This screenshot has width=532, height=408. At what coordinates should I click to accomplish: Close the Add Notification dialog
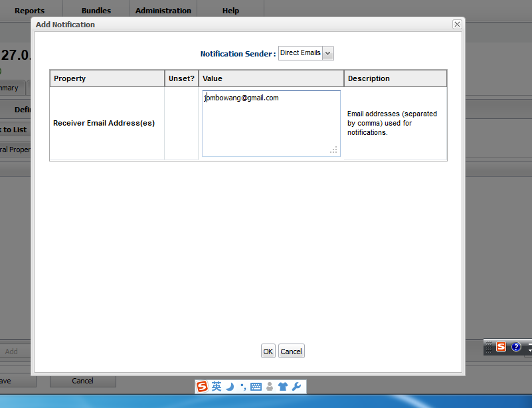click(x=457, y=25)
